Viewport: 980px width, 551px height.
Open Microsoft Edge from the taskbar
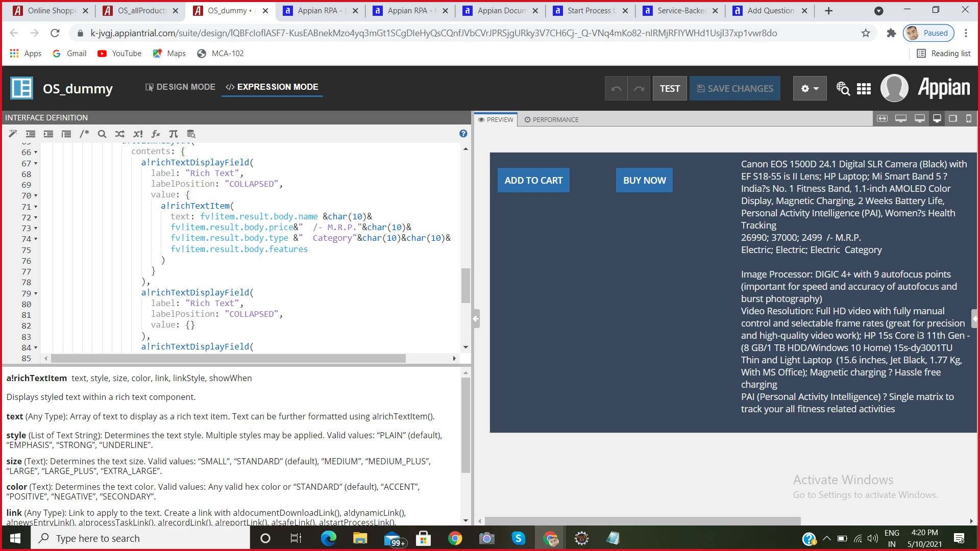328,538
